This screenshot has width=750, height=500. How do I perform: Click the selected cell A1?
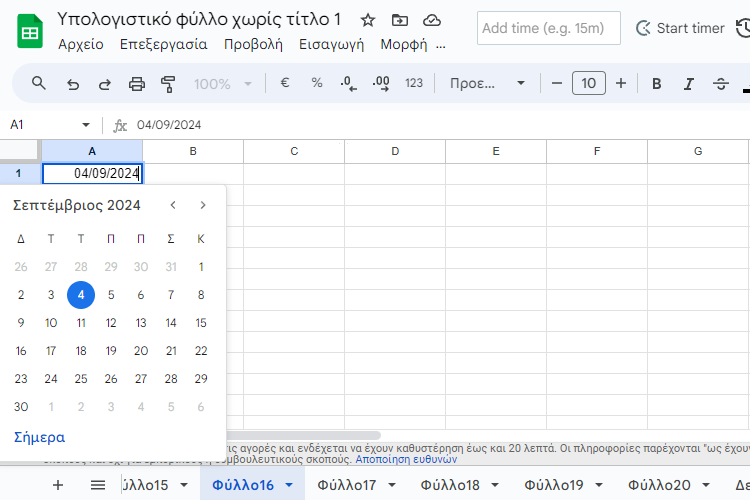point(92,173)
